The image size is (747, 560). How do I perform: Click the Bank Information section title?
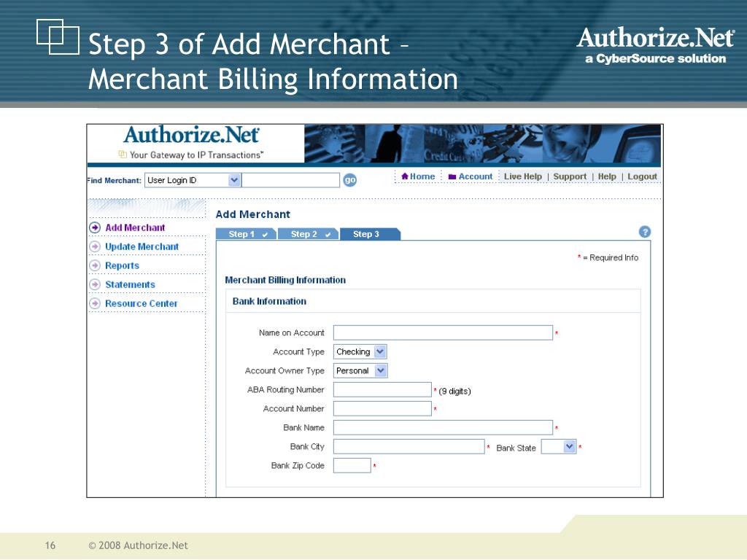pyautogui.click(x=269, y=301)
